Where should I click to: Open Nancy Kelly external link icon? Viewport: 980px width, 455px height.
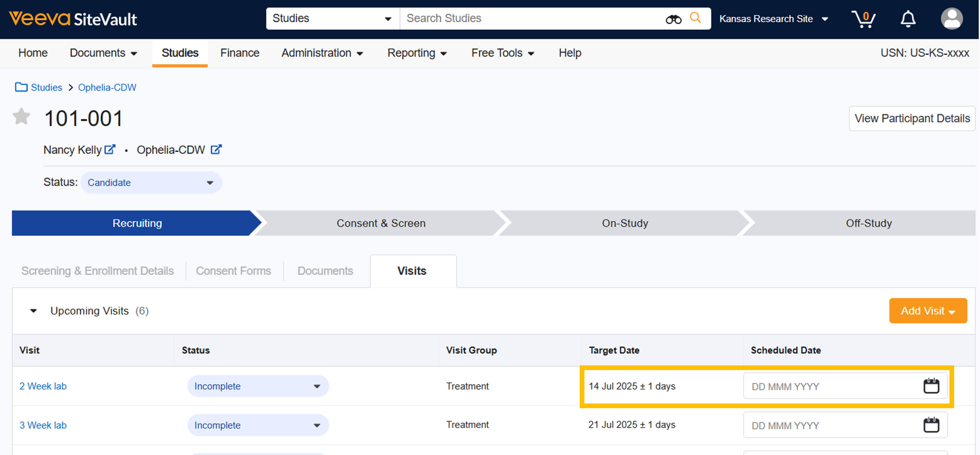pyautogui.click(x=110, y=149)
